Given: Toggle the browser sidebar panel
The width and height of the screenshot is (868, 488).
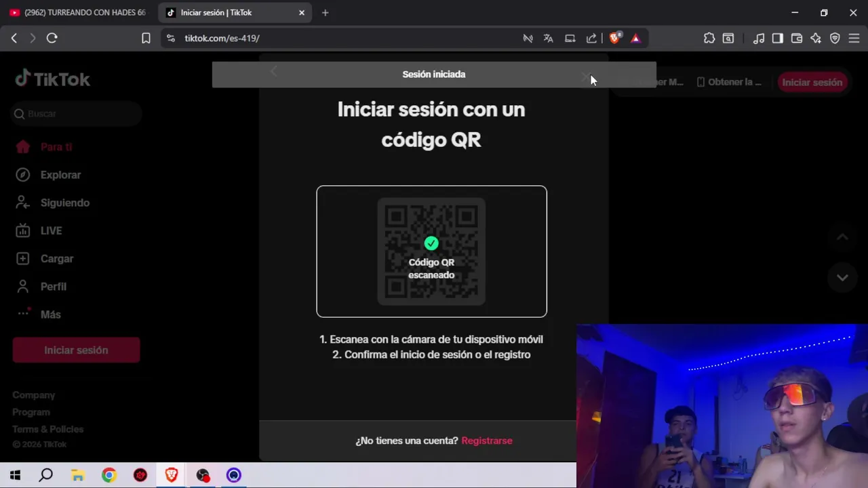Looking at the screenshot, I should coord(778,39).
